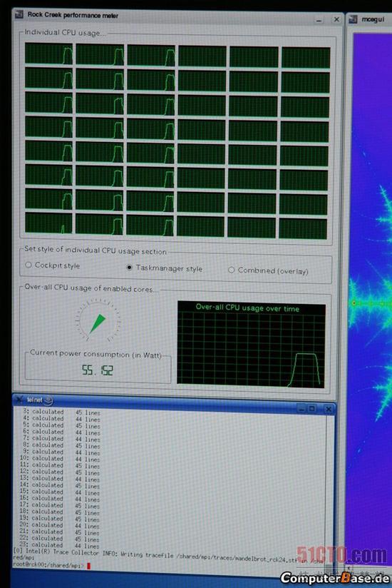Click the "Set style of individual CPU usage section" label

[x=95, y=250]
